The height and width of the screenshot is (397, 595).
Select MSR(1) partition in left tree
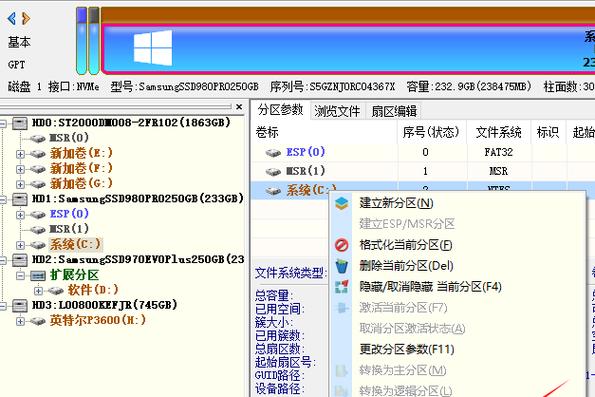pyautogui.click(x=69, y=229)
